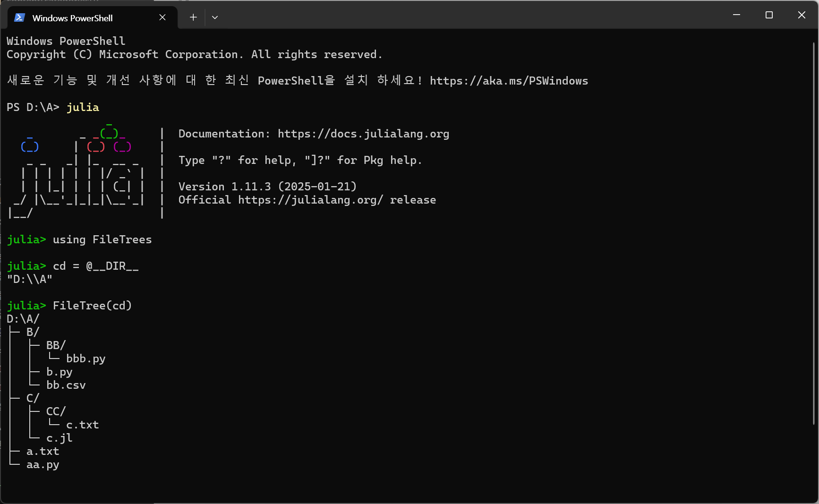Click the green circle in Julia logo
Image resolution: width=819 pixels, height=504 pixels.
[109, 134]
